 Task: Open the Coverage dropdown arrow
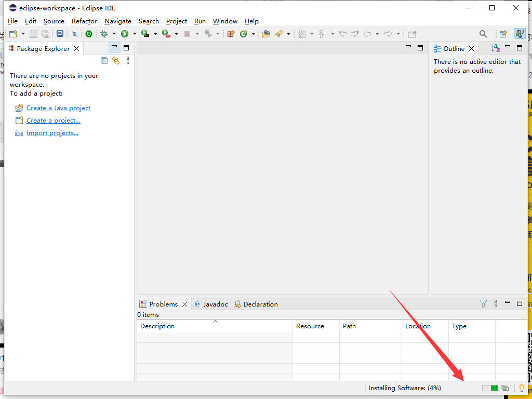(155, 34)
